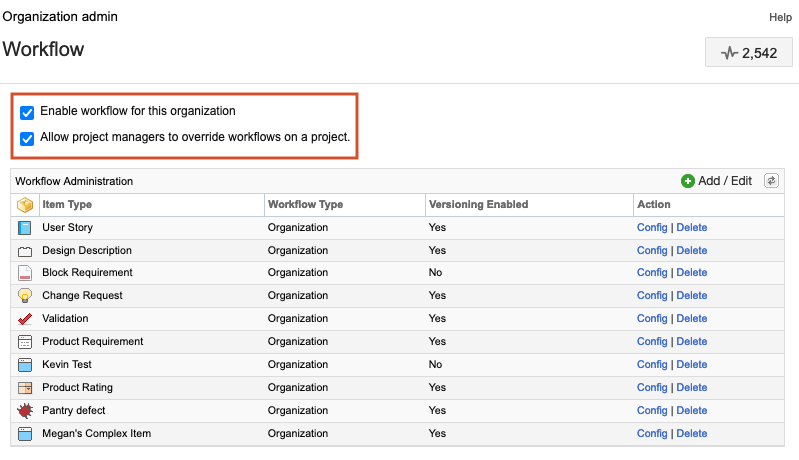Click Yes versioning value for Pantry defect
This screenshot has width=799, height=460.
[437, 410]
